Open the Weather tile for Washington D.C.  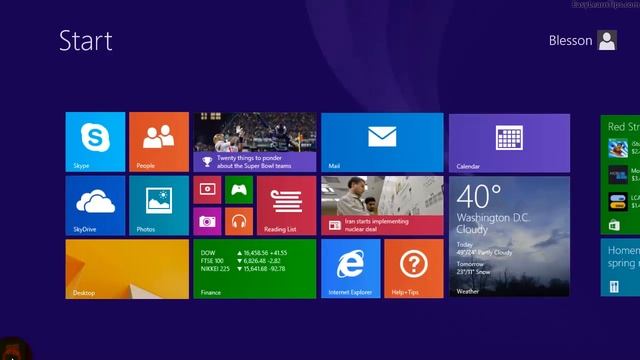(x=509, y=236)
